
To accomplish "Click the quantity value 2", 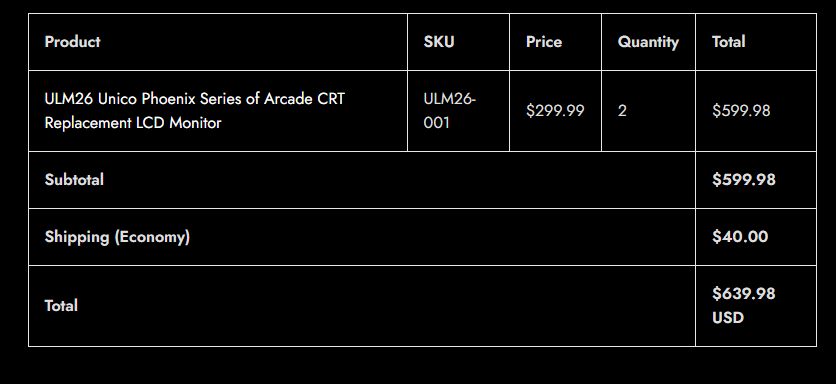I will pos(622,111).
